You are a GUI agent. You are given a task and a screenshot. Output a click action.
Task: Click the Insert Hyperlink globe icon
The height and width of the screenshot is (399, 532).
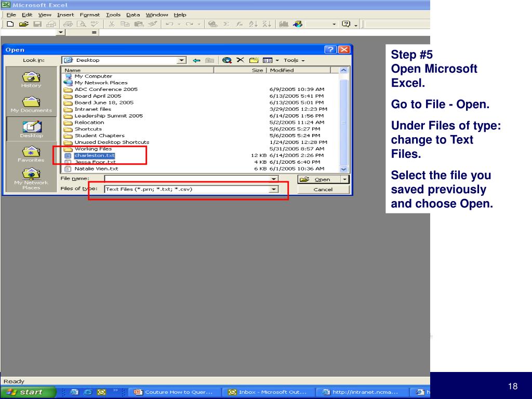212,24
